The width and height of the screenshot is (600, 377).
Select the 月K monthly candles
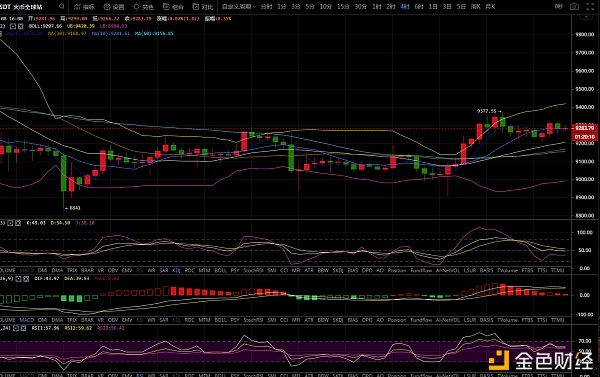click(x=490, y=7)
